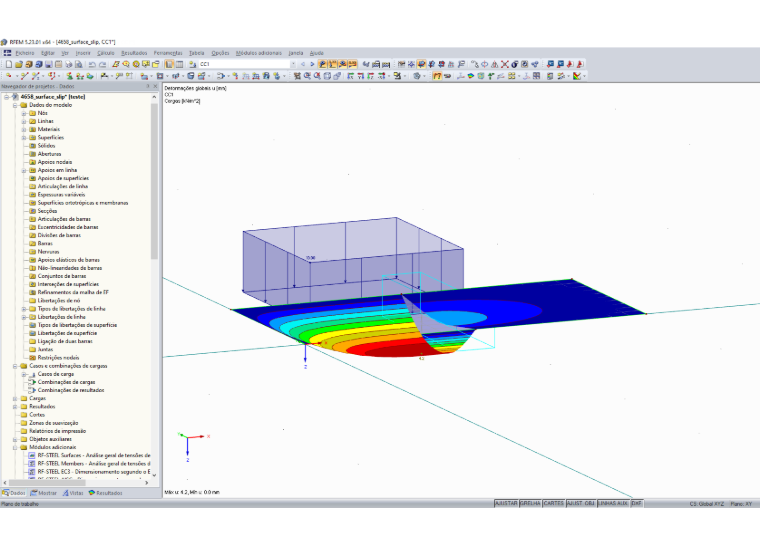Image resolution: width=760 pixels, height=545 pixels.
Task: Toggle CARTES in the status bar
Action: click(x=554, y=503)
